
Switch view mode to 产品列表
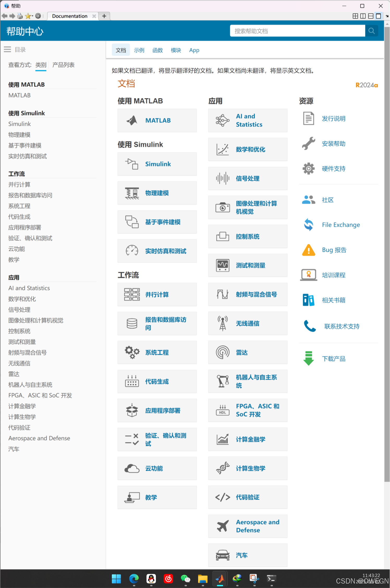point(63,65)
